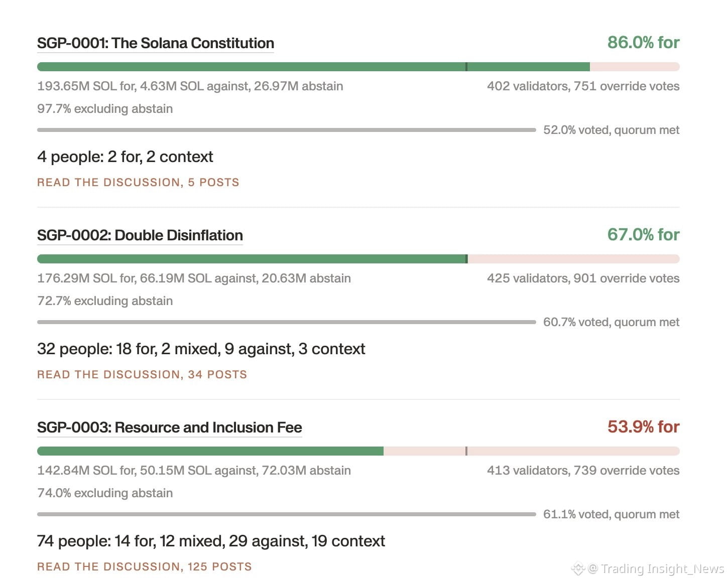
Task: Click the threshold marker on SGP-0003 bar
Action: click(x=466, y=451)
